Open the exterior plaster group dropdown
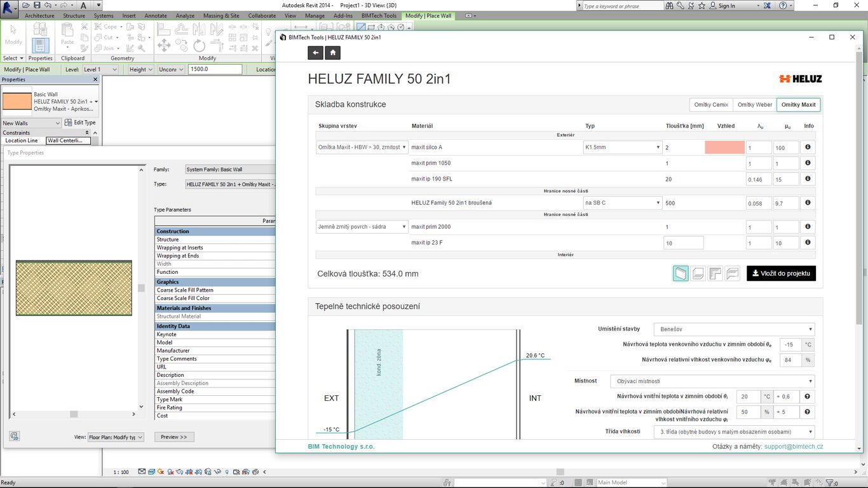Image resolution: width=868 pixels, height=488 pixels. [362, 147]
